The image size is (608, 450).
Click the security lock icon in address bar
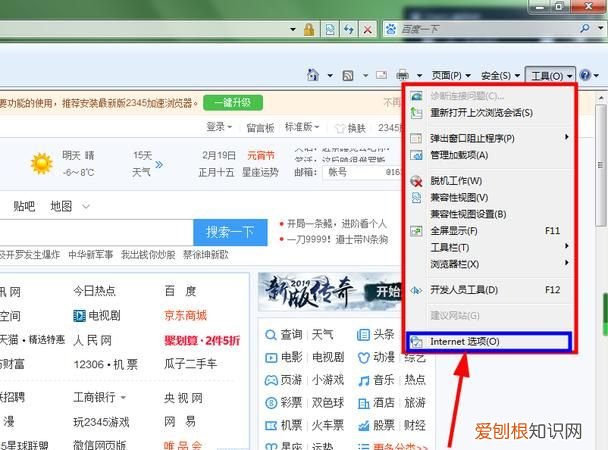309,29
